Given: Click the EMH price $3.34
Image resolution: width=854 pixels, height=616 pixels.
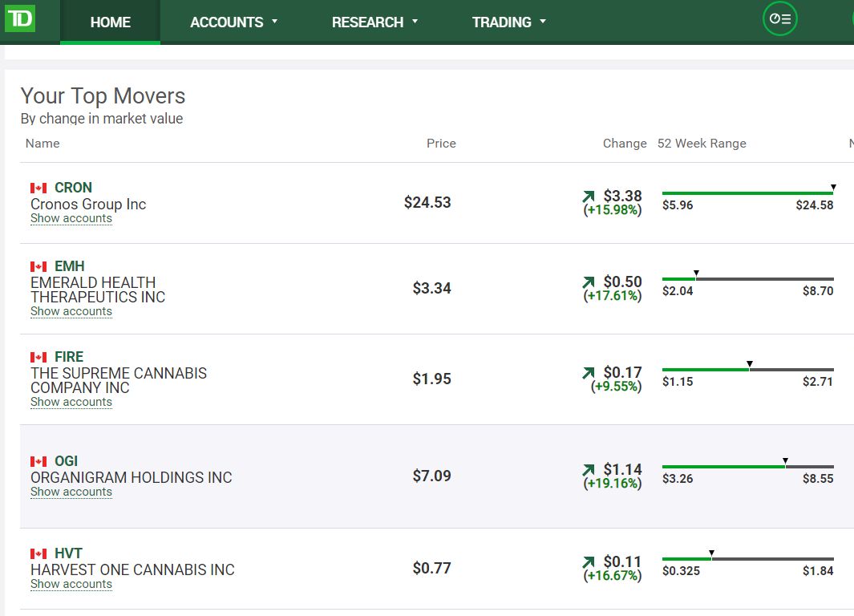Looking at the screenshot, I should tap(432, 288).
